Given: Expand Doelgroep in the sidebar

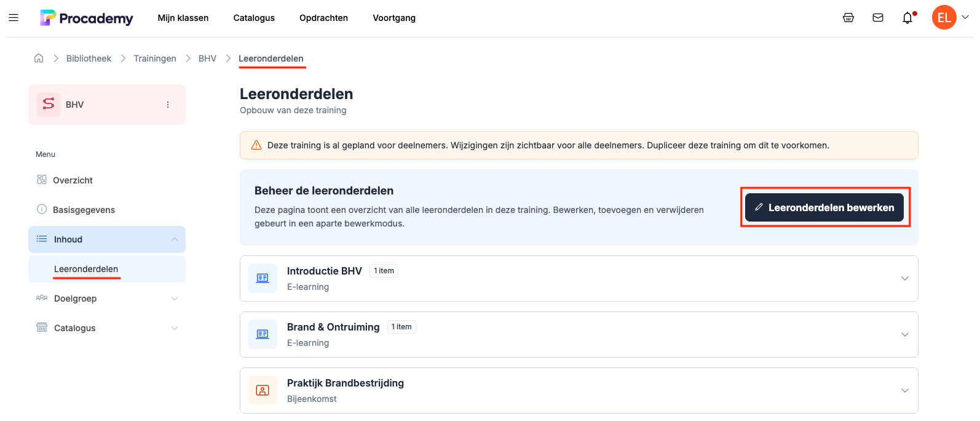Looking at the screenshot, I should point(174,299).
